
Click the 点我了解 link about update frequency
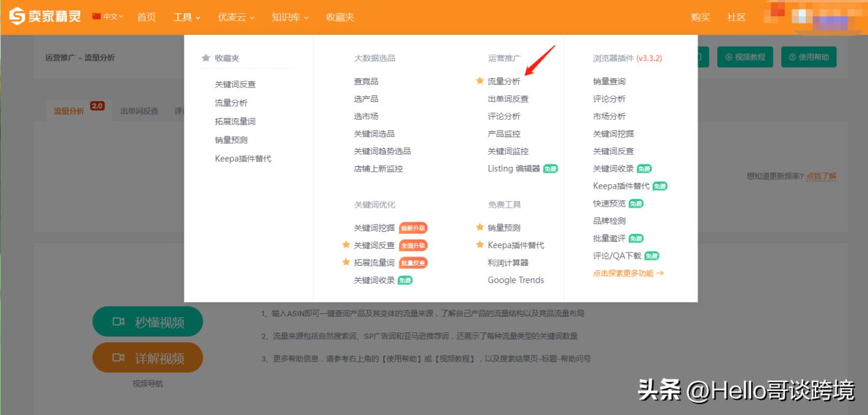click(x=821, y=176)
